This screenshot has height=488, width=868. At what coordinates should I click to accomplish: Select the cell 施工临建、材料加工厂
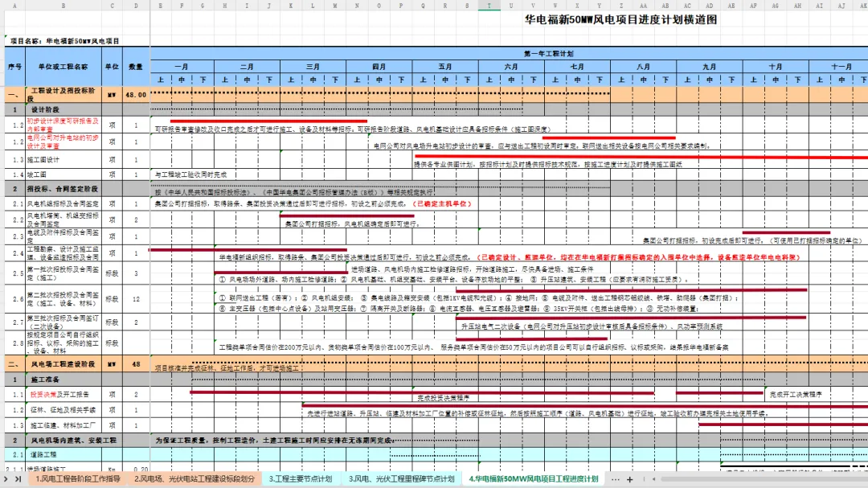63,425
